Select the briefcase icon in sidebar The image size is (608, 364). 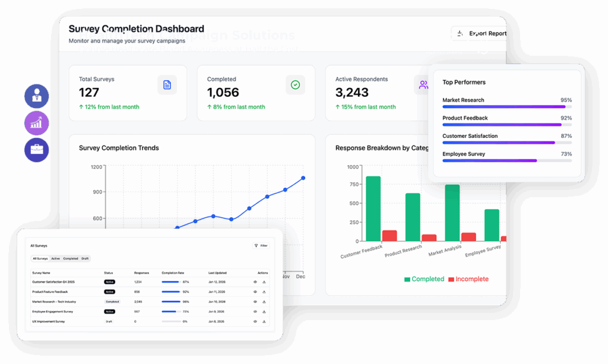(x=37, y=150)
